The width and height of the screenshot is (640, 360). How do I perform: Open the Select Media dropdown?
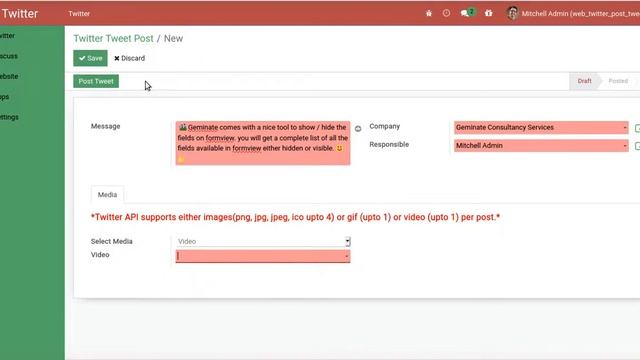coord(263,241)
